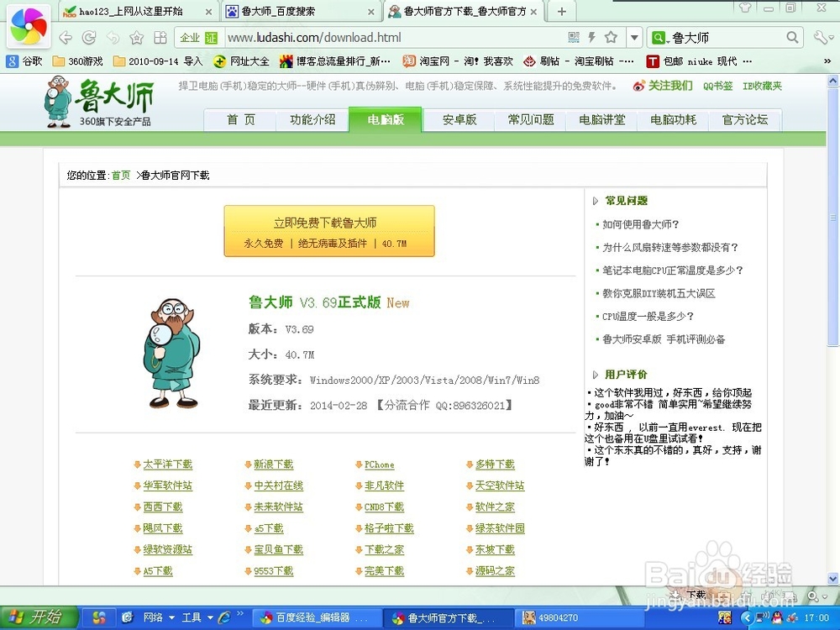Open the 工具 taskbar dropdown
This screenshot has height=630, width=840.
[x=197, y=617]
